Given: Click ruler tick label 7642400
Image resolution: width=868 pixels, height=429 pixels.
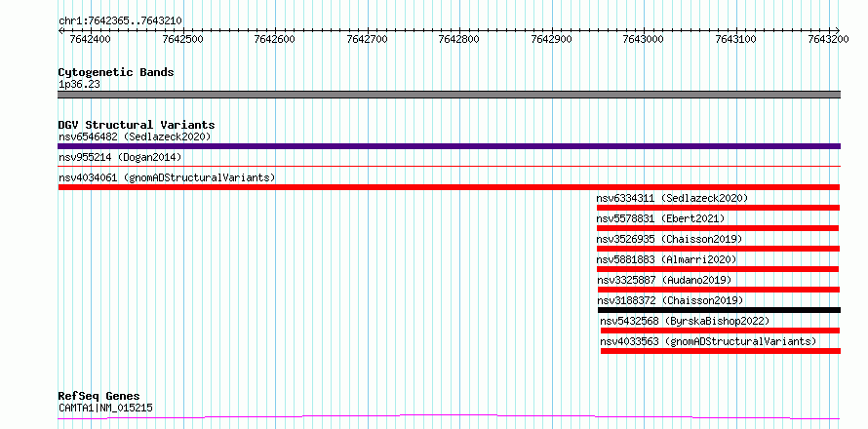Looking at the screenshot, I should coord(91,39).
